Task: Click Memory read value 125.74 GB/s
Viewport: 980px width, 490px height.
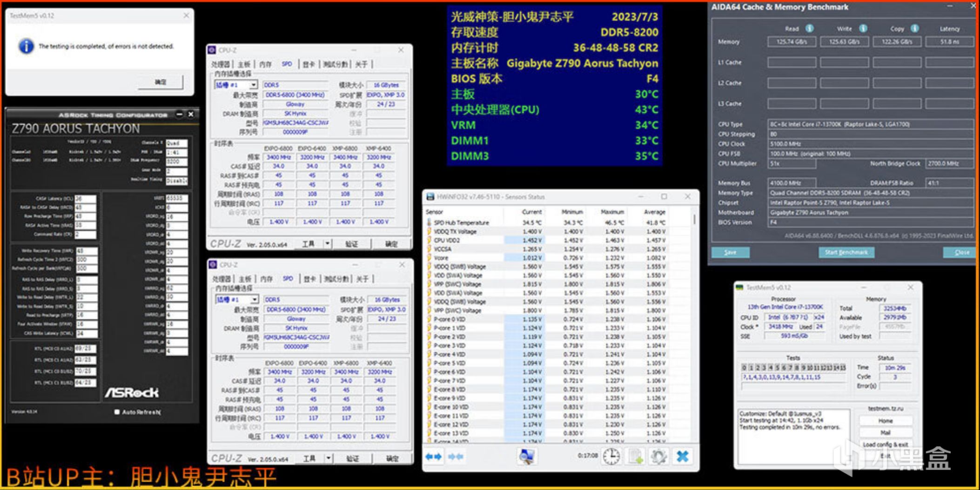Action: tap(792, 42)
